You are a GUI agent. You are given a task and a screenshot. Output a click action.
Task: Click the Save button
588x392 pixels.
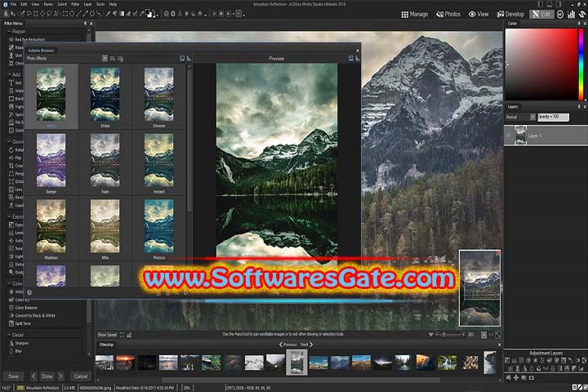point(14,376)
